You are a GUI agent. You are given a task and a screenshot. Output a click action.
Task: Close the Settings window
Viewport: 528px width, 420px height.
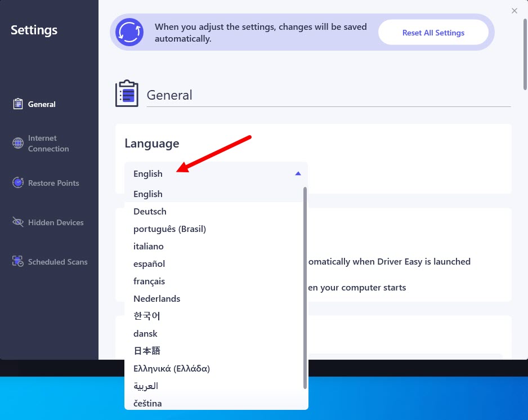tap(514, 11)
